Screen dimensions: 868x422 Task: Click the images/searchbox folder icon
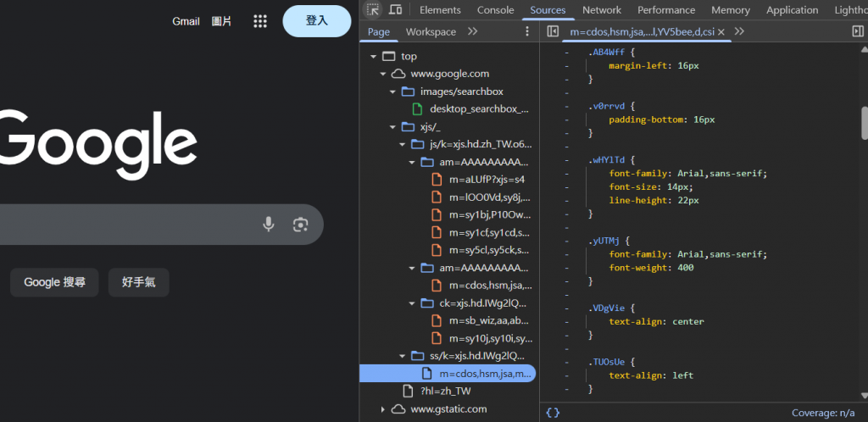pyautogui.click(x=408, y=92)
